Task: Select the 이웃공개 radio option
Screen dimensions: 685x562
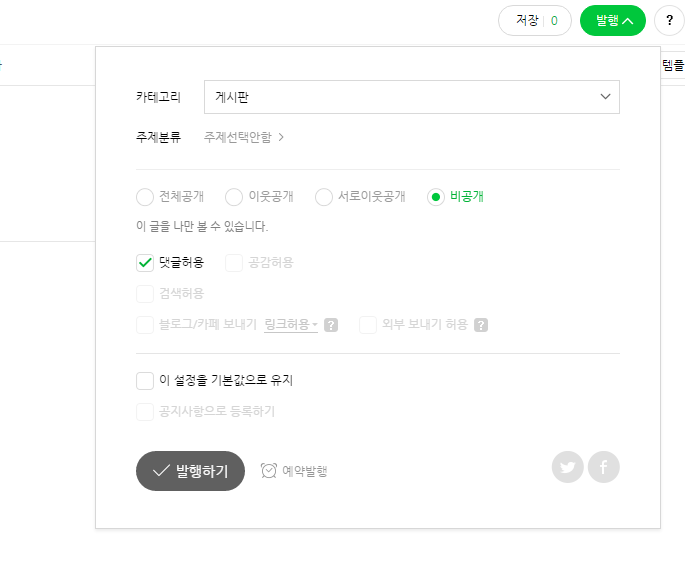Action: (x=234, y=197)
